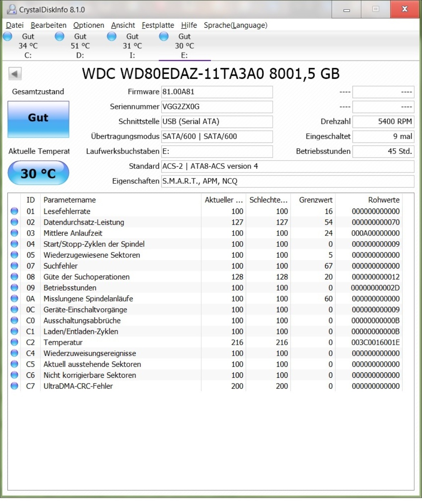This screenshot has height=504, width=422.
Task: Click the Firmware field 81.00A81
Action: pyautogui.click(x=217, y=92)
